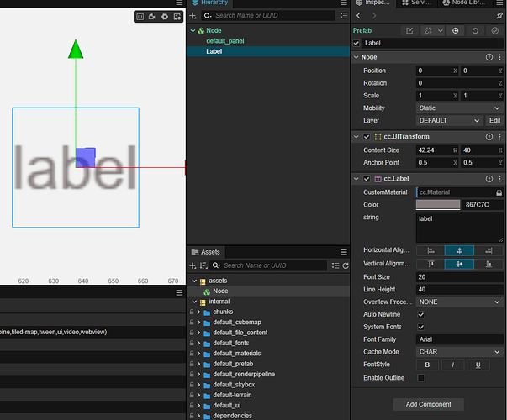The height and width of the screenshot is (420, 507).
Task: Click the refresh icon in Assets panel
Action: click(x=346, y=265)
